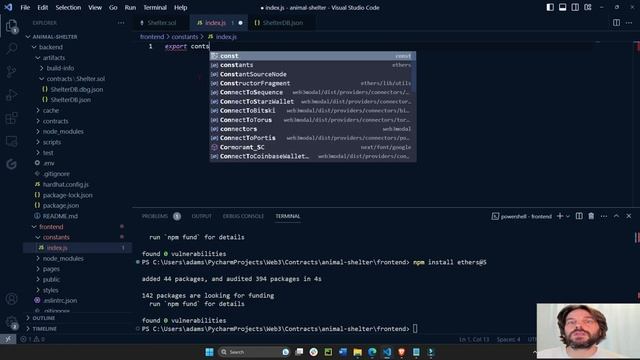The width and height of the screenshot is (640, 360).
Task: Click Windows Start button on taskbar
Action: (x=209, y=352)
